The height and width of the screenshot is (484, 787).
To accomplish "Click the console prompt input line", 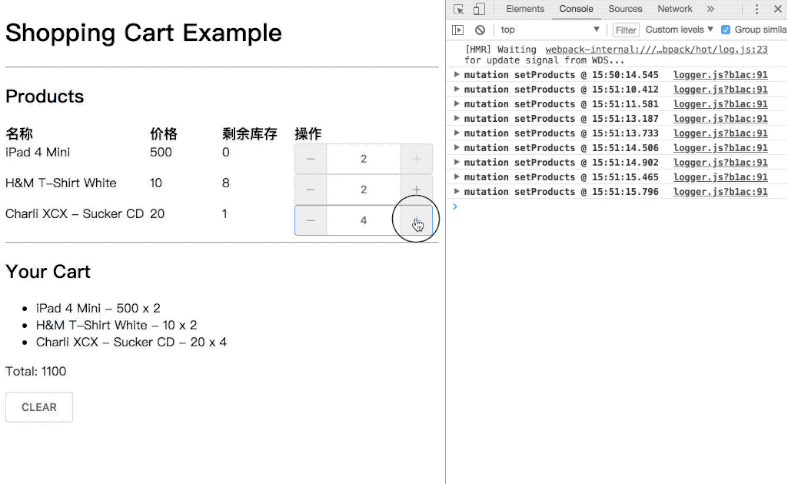I will point(620,206).
